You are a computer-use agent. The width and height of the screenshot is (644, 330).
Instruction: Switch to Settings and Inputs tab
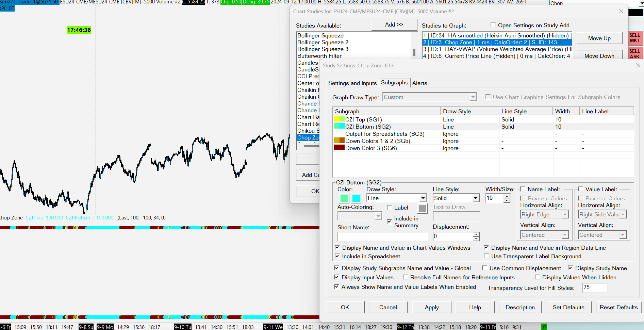point(352,83)
